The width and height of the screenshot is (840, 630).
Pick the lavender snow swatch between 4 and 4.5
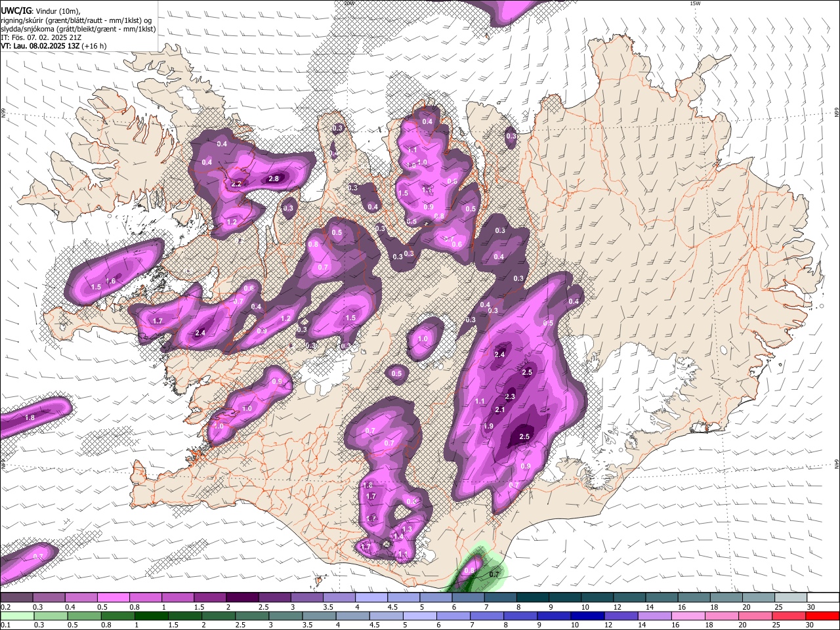click(x=370, y=597)
